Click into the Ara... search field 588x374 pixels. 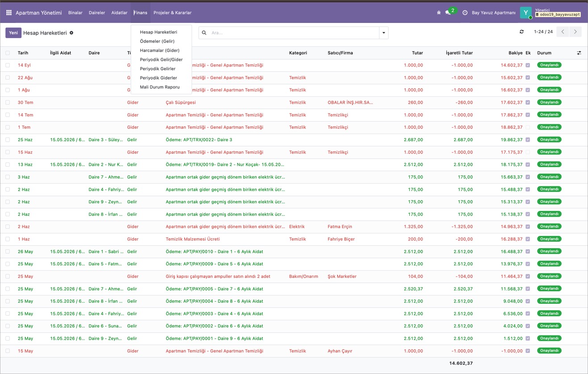(293, 33)
